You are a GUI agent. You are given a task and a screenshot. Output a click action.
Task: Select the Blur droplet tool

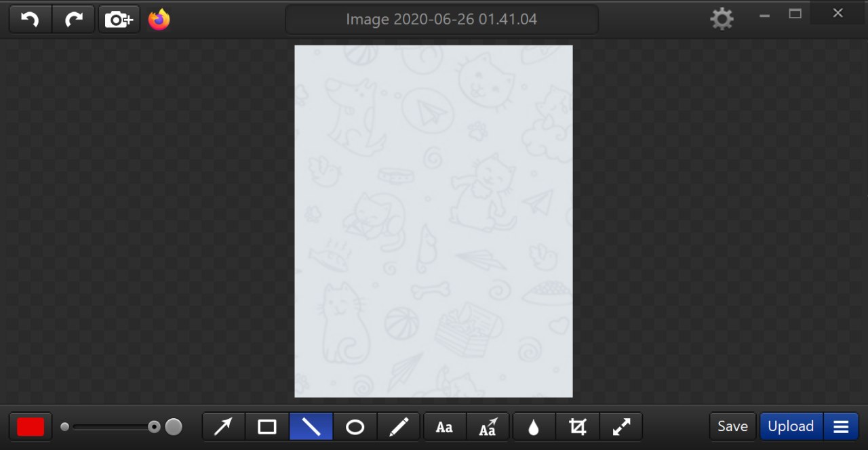tap(534, 427)
